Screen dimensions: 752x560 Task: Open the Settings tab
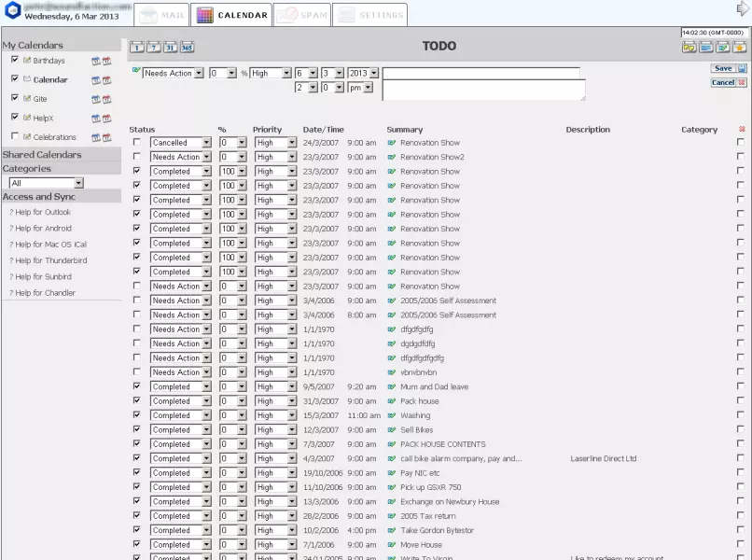tap(370, 15)
